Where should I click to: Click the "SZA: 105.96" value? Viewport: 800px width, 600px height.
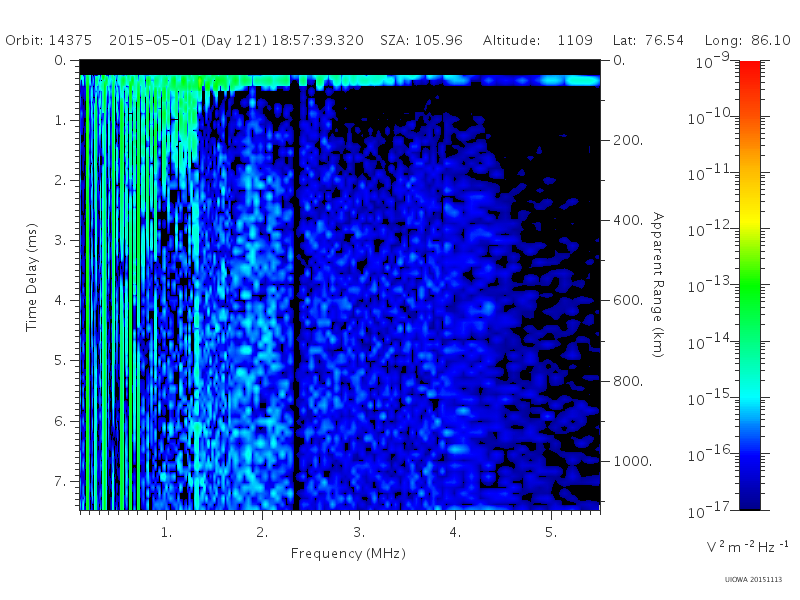[x=421, y=40]
